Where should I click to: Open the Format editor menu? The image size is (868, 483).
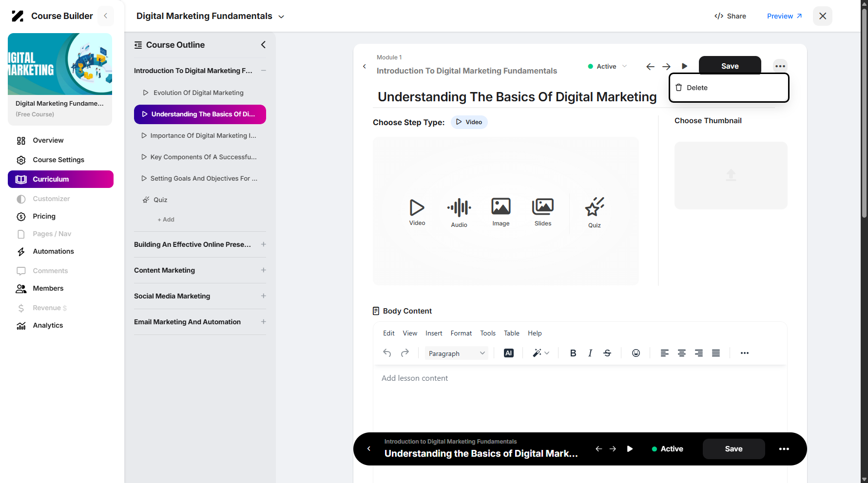point(461,333)
